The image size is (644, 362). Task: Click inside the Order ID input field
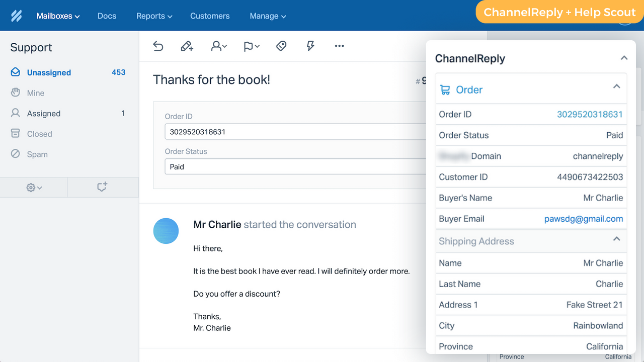click(295, 131)
